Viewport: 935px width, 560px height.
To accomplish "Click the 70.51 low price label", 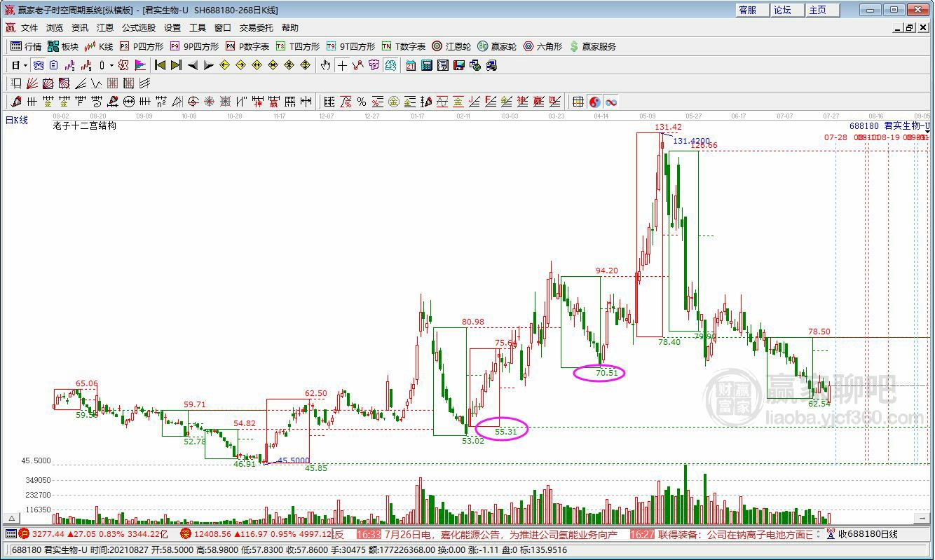I will [607, 373].
